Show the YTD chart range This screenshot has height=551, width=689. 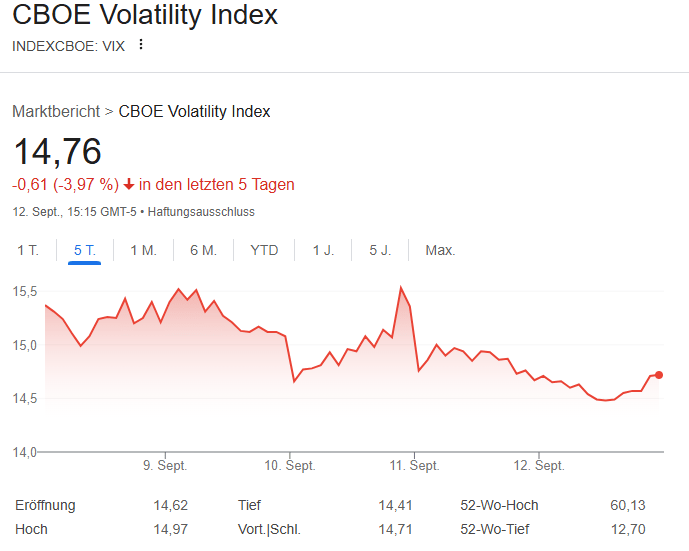[x=264, y=250]
